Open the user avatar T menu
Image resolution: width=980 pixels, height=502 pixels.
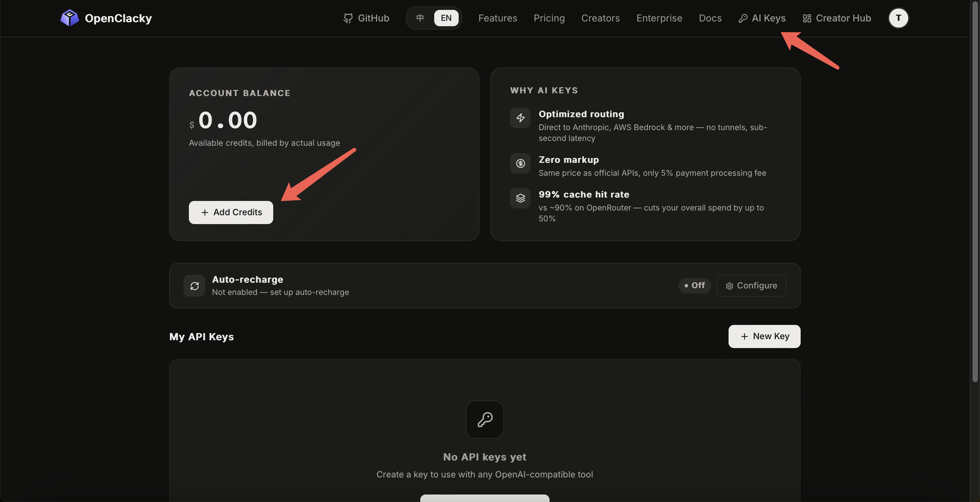[x=898, y=18]
